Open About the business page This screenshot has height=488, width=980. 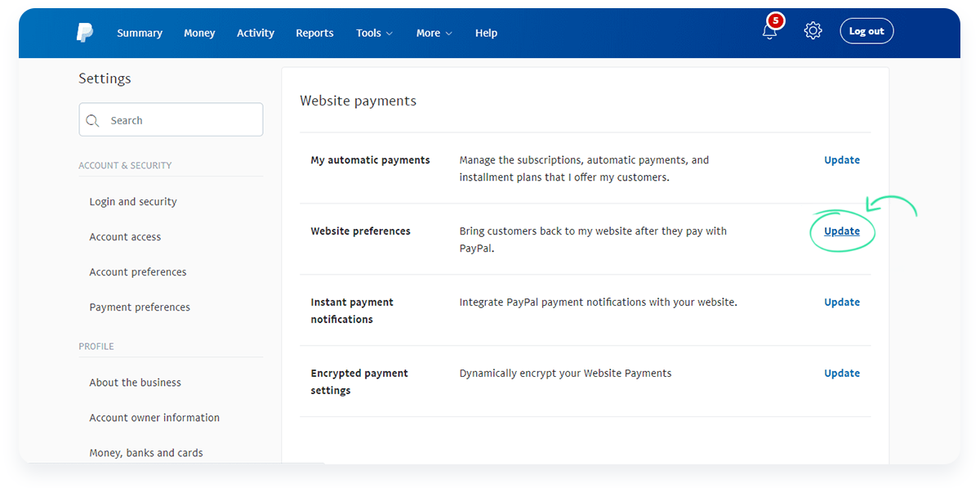136,383
